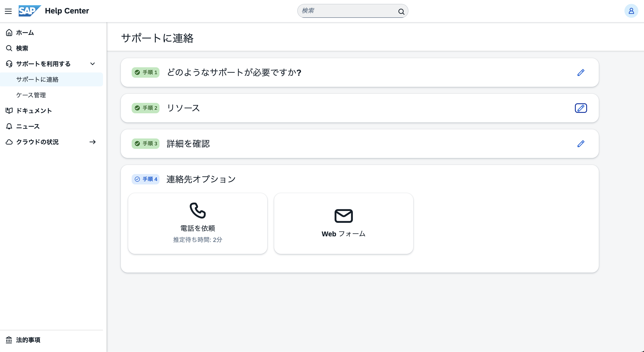Open 検索 in the sidebar

click(22, 48)
